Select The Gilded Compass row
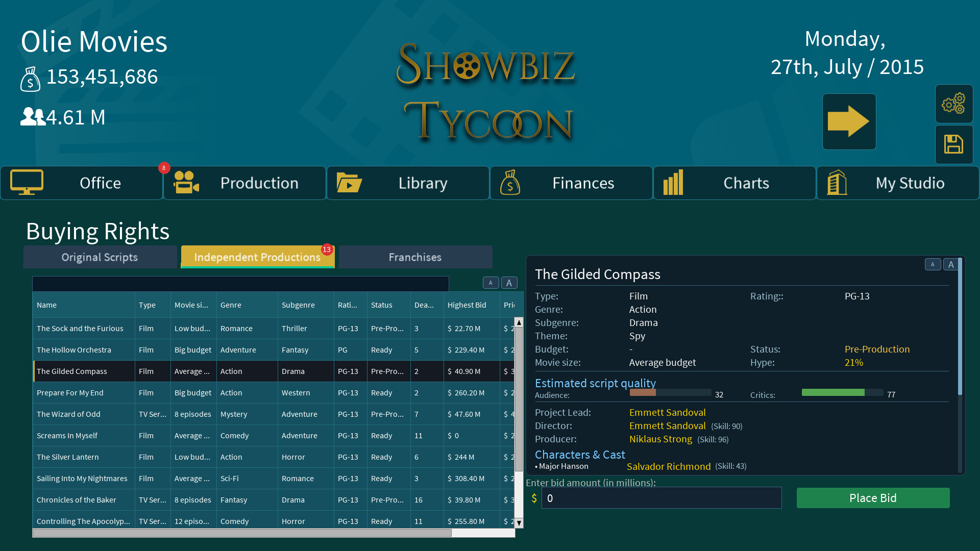 pyautogui.click(x=274, y=371)
